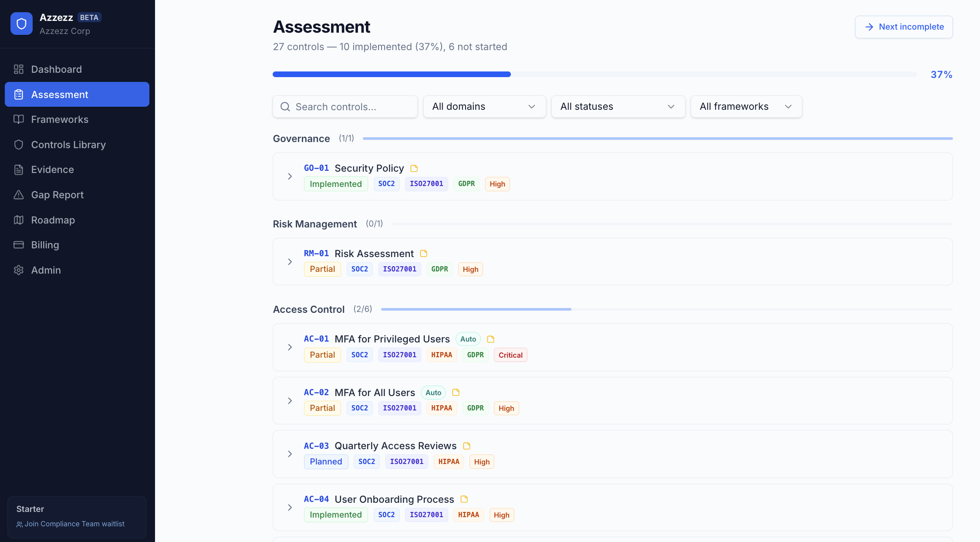Click the Gap Report warning triangle icon

tap(19, 195)
